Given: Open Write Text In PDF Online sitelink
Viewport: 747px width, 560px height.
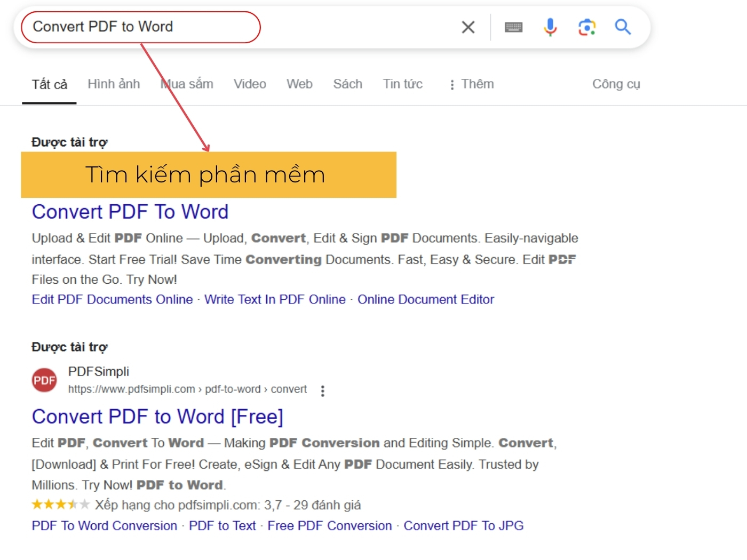Looking at the screenshot, I should tap(275, 300).
